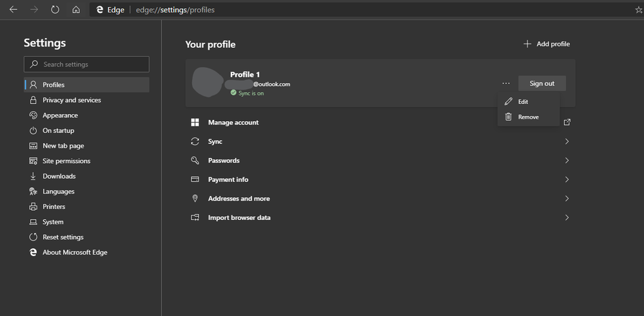Expand the Payment info row chevron
The width and height of the screenshot is (644, 316).
(567, 179)
